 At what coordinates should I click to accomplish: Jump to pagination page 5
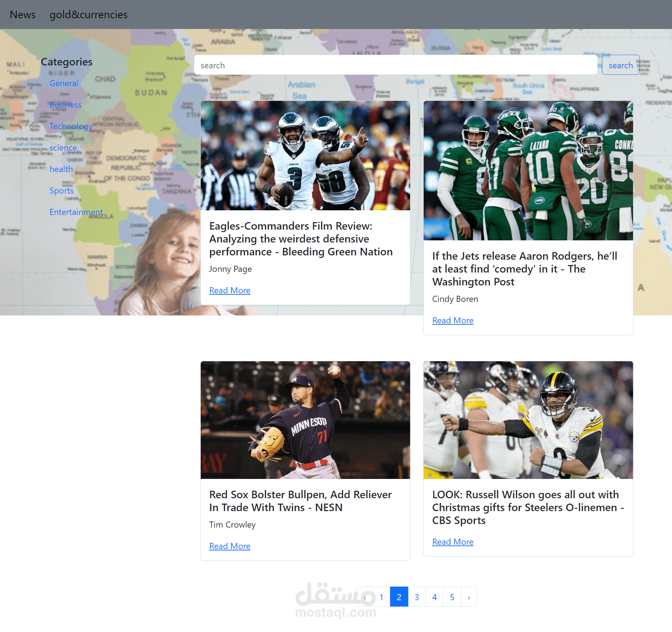(452, 597)
